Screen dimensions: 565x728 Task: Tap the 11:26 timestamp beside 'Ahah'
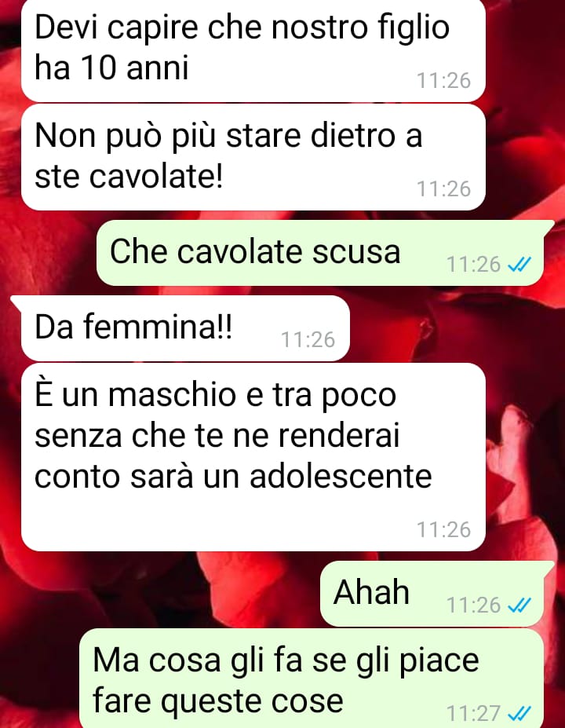tap(473, 605)
